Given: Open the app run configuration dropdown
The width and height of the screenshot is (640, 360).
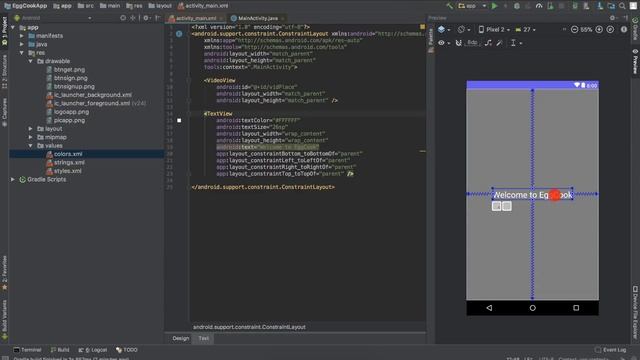Looking at the screenshot, I should tap(472, 6).
